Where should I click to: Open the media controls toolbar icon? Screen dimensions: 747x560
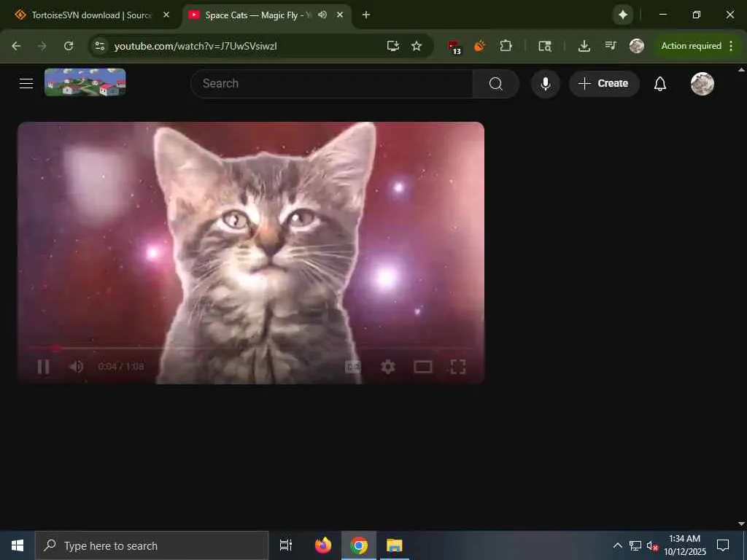tap(611, 46)
